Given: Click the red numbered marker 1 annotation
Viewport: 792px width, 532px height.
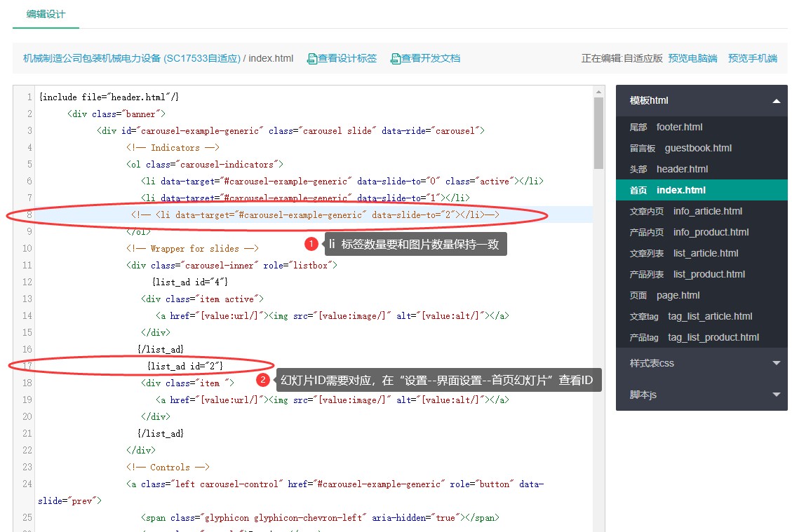Looking at the screenshot, I should coord(310,245).
